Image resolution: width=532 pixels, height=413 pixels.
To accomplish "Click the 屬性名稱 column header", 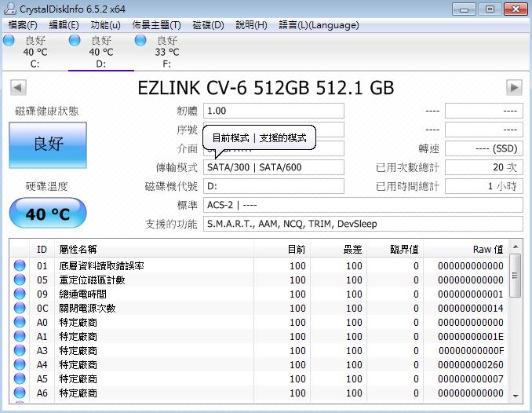I will 154,250.
